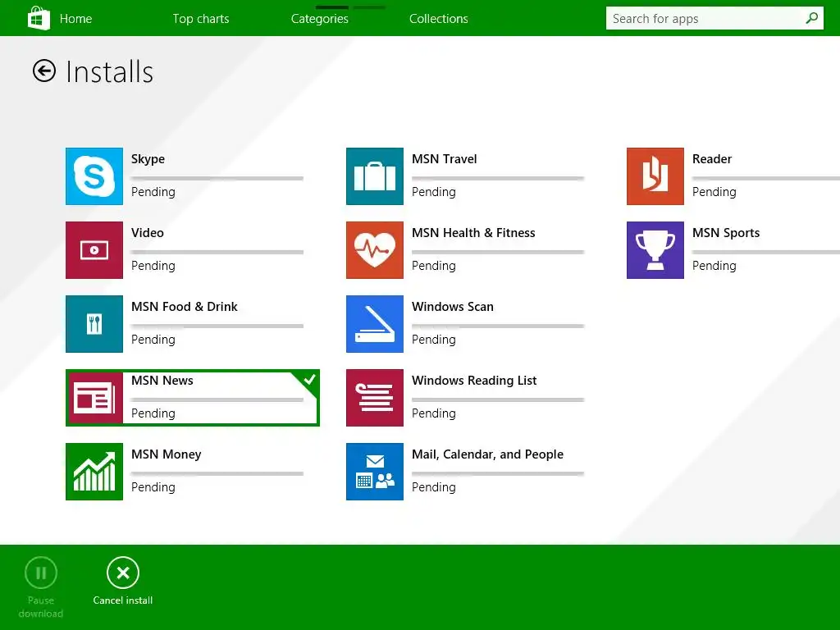Click the Pause download label text
Image resolution: width=840 pixels, height=630 pixels.
(x=41, y=607)
